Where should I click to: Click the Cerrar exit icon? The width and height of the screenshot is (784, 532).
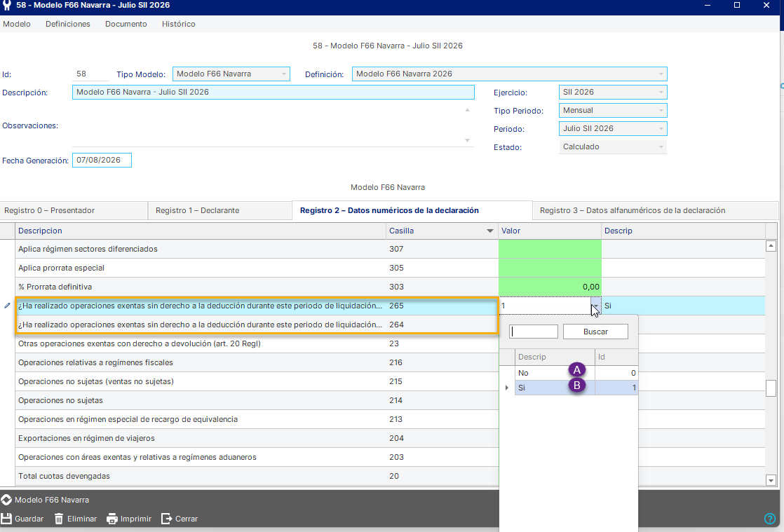coord(166,519)
